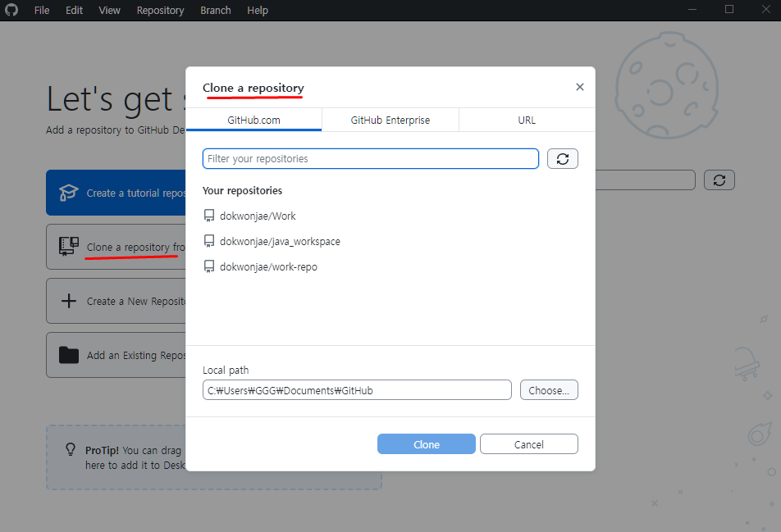Refresh the repository list in the dialog
This screenshot has width=781, height=532.
563,159
